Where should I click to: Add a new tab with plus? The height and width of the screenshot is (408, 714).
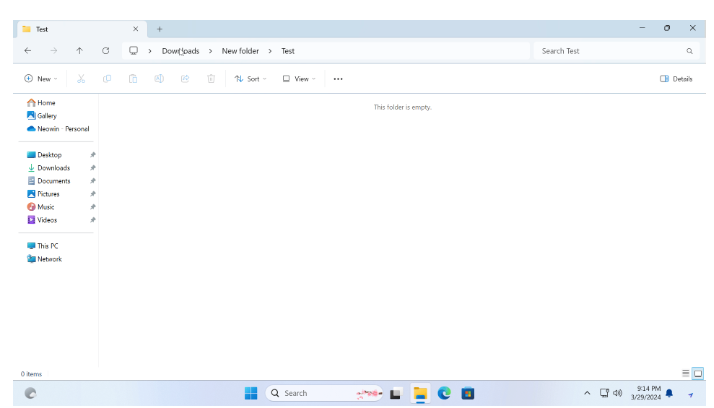[x=159, y=29]
